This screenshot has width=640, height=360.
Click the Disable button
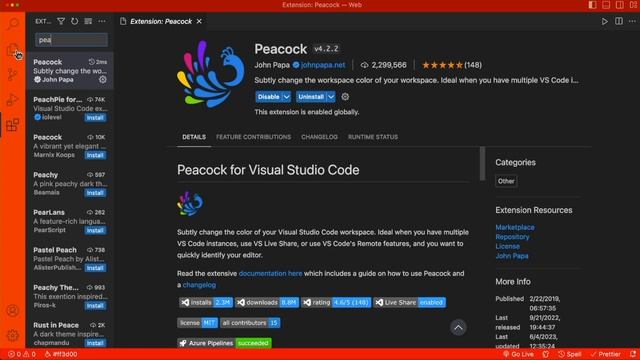point(269,97)
